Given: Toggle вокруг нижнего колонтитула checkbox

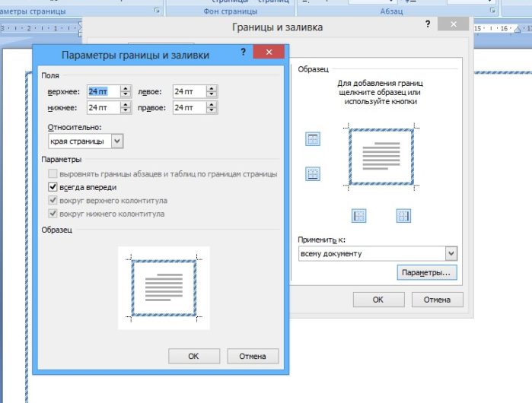Looking at the screenshot, I should coord(53,214).
